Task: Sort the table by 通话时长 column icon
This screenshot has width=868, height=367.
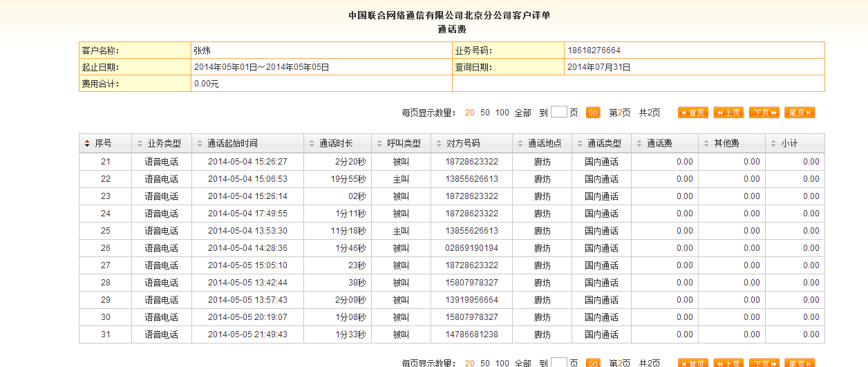Action: coord(312,144)
